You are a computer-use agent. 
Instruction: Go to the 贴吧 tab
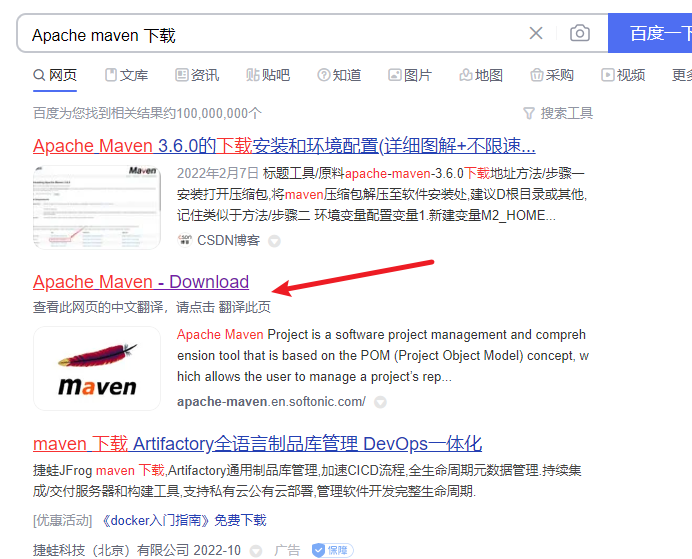click(268, 75)
